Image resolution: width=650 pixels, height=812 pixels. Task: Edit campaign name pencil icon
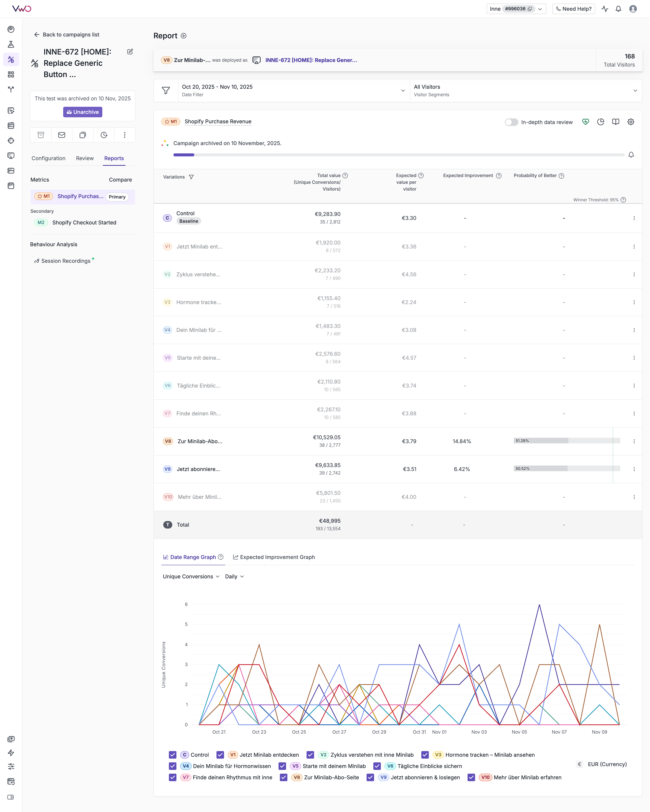click(x=130, y=52)
